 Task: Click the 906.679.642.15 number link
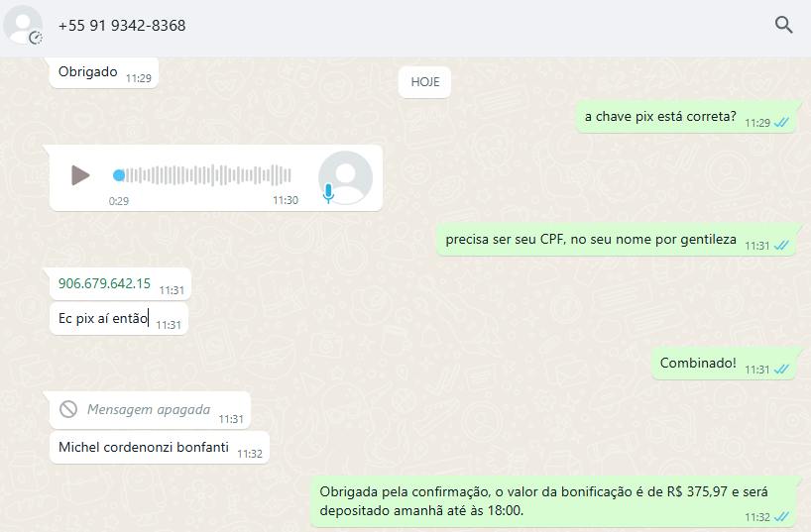coord(104,283)
